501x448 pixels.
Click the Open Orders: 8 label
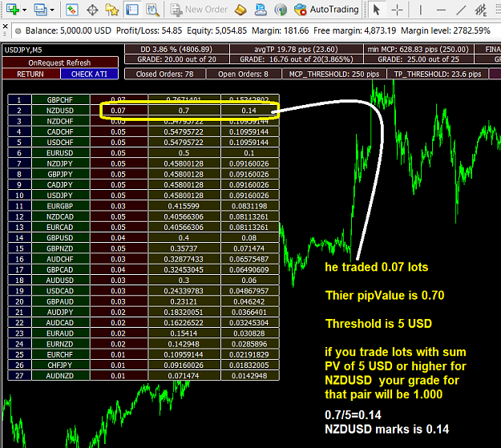(x=243, y=75)
